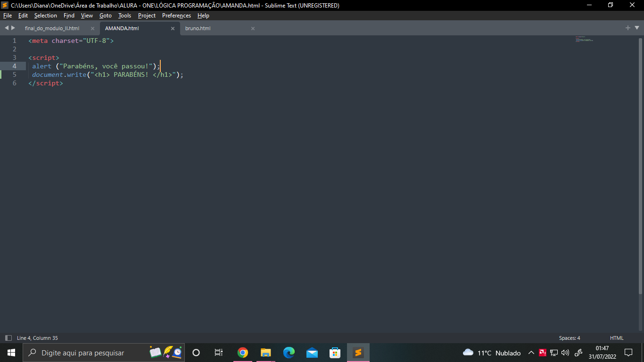Place cursor in meta charset line
Screen dimensions: 644x362
[71, 41]
